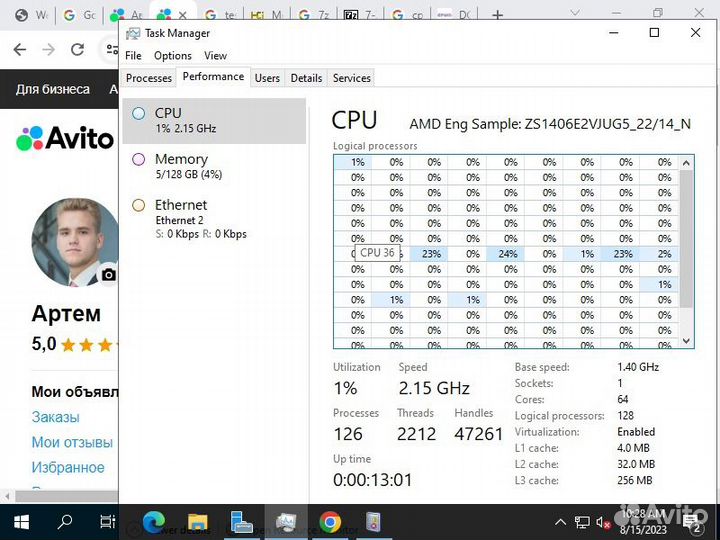Click the browser tab search chevron
Screen dimensions: 720x540
pyautogui.click(x=575, y=13)
